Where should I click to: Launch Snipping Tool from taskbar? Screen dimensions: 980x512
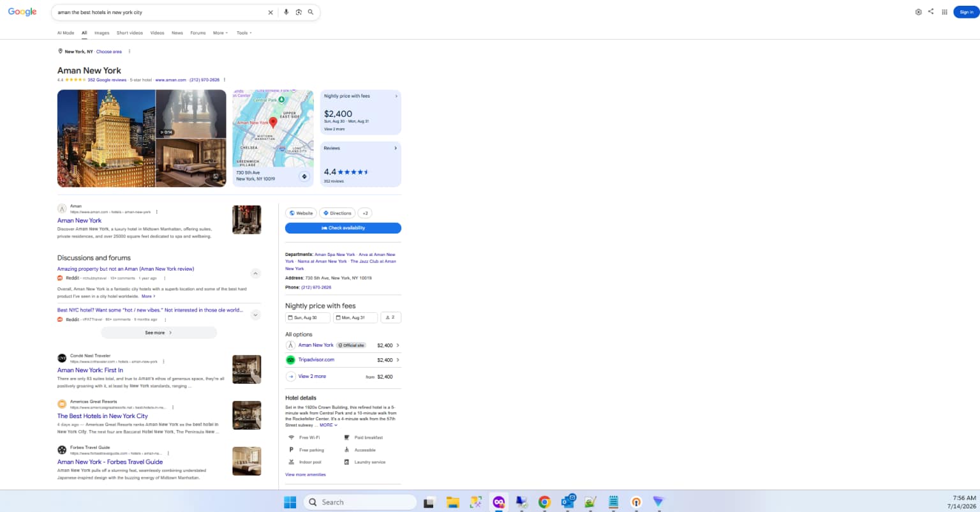475,502
